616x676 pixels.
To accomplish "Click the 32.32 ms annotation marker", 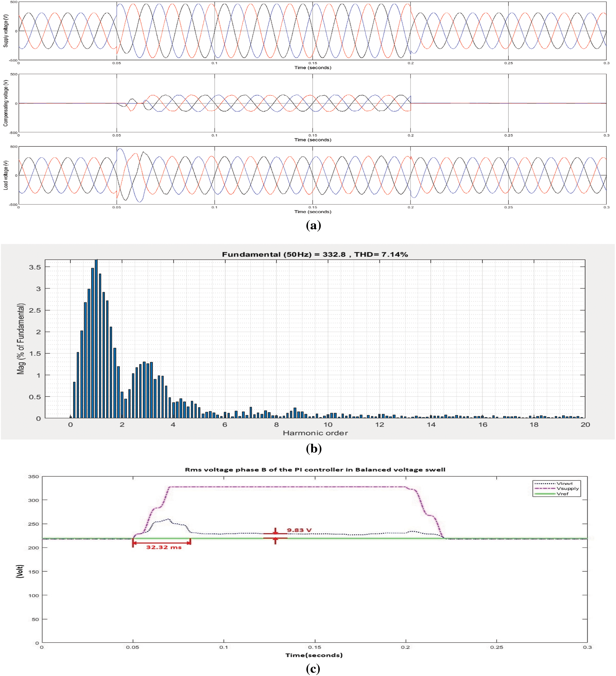I will [x=163, y=543].
